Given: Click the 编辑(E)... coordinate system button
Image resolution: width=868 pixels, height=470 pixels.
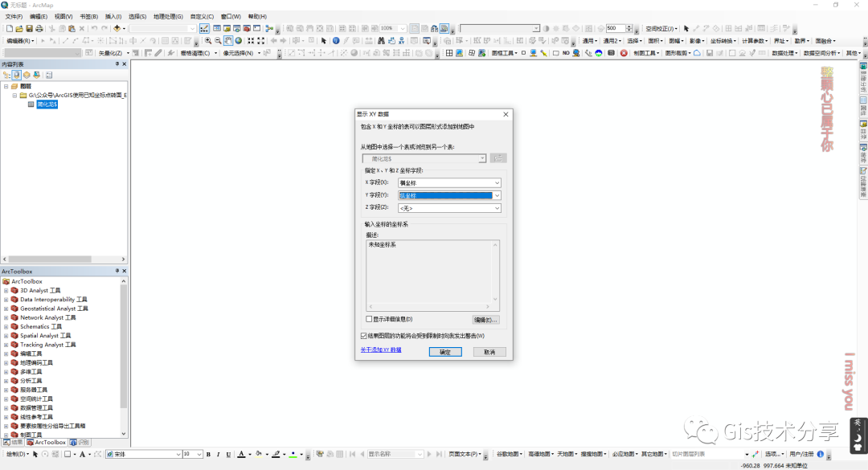Looking at the screenshot, I should 485,320.
